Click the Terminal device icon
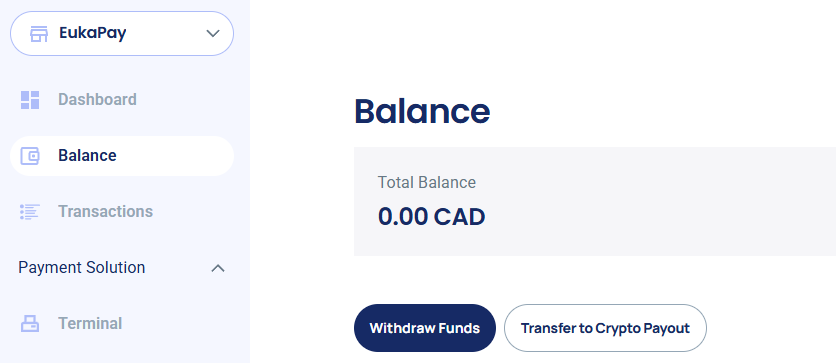 click(30, 324)
